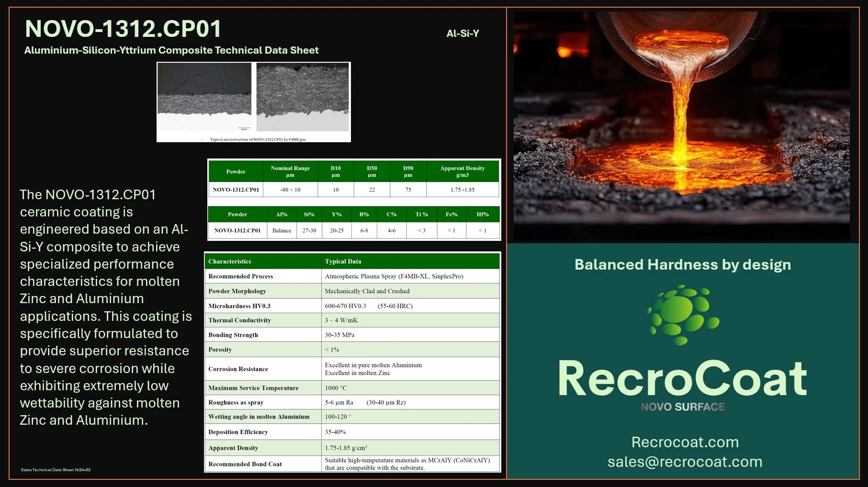Click the '5-6 µm Ra' roughness value
The width and height of the screenshot is (868, 487).
(339, 402)
